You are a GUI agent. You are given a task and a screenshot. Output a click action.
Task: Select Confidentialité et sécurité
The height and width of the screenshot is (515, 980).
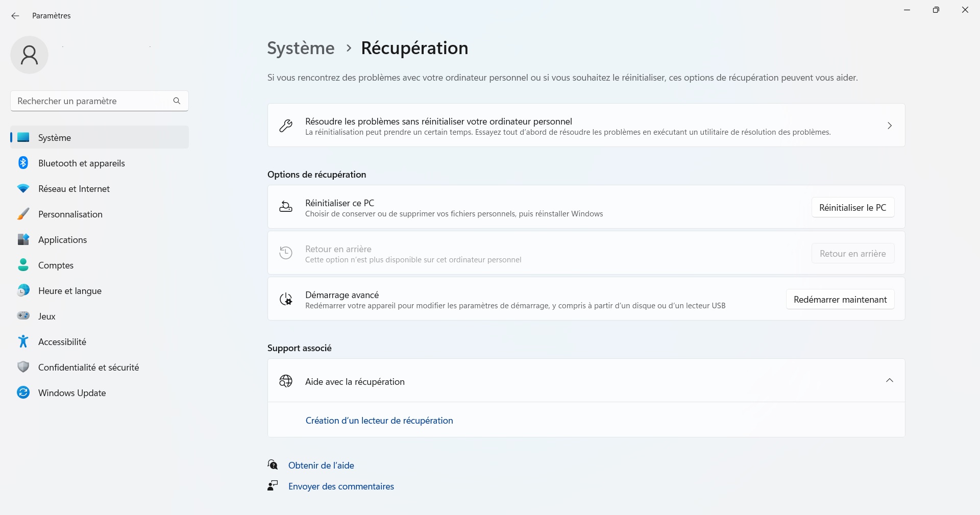click(100, 367)
